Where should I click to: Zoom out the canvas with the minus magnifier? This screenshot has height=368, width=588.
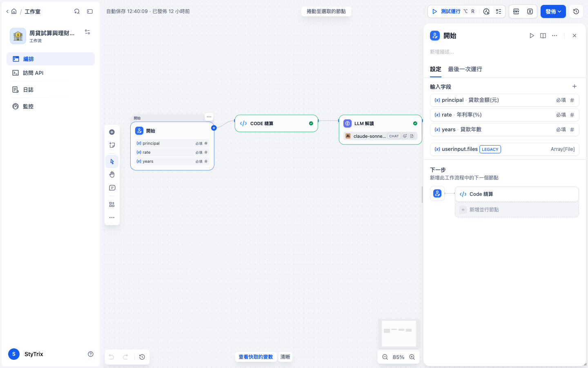(385, 357)
